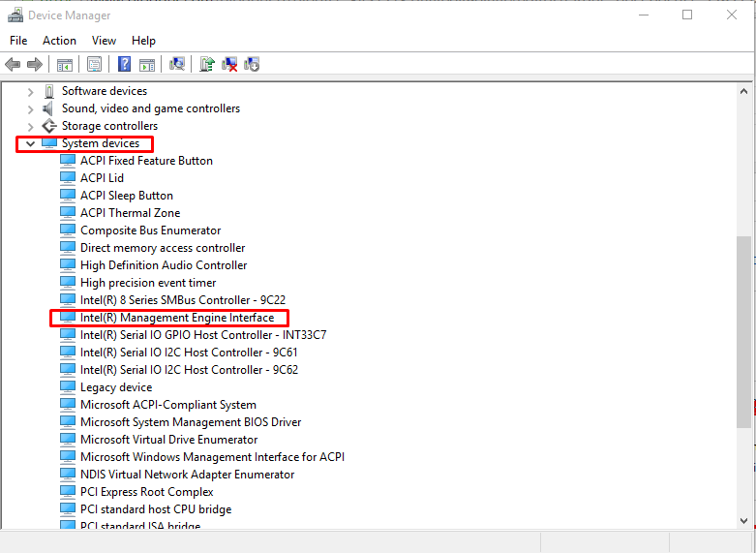Open the View menu
This screenshot has width=756, height=553.
(x=105, y=41)
